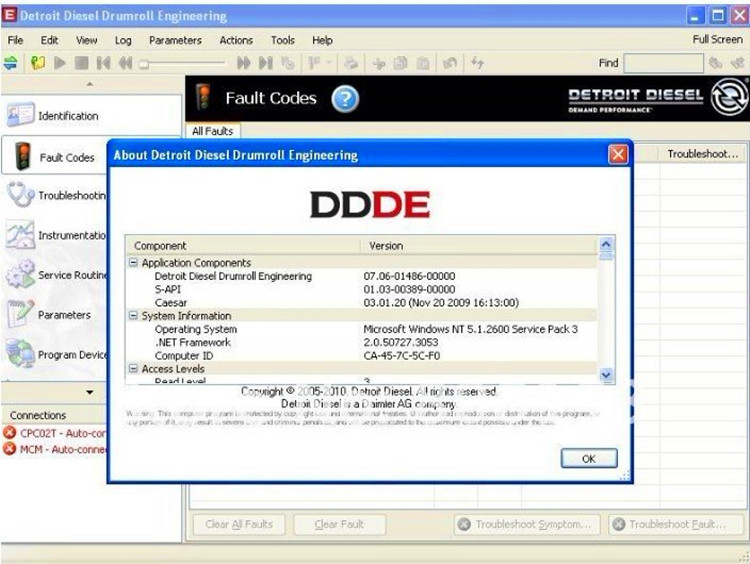Viewport: 750px width, 564px height.
Task: Click the Fault Codes help question icon
Action: pos(345,99)
